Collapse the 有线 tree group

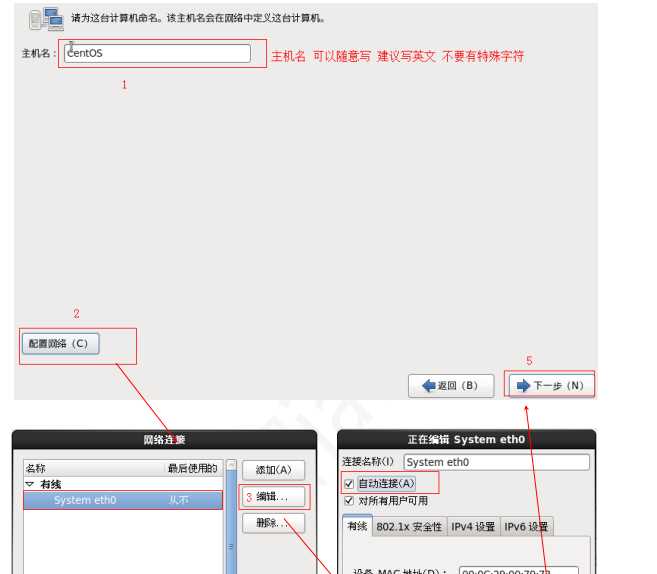(30, 484)
